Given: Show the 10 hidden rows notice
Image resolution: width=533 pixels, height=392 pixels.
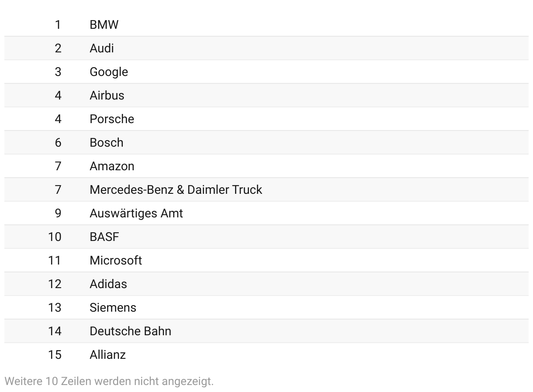Looking at the screenshot, I should (109, 381).
